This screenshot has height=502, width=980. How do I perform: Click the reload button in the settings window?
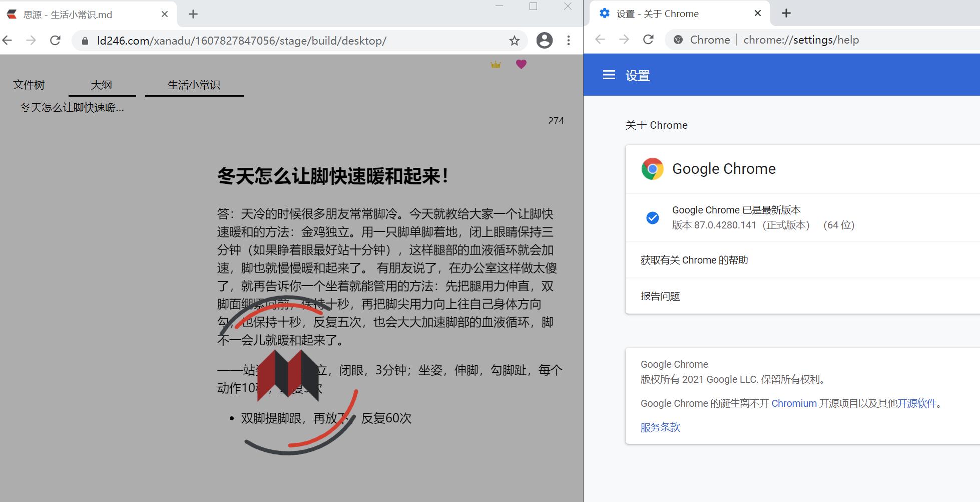click(x=649, y=39)
